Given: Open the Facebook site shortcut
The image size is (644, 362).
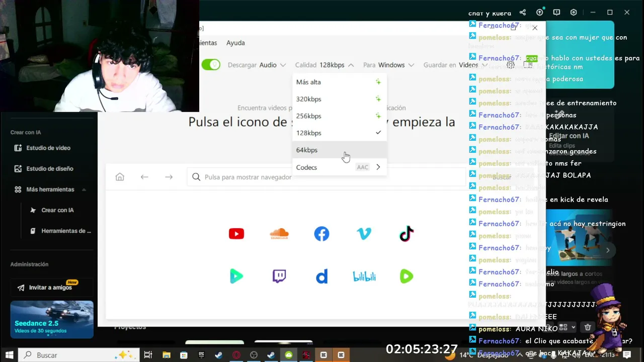Looking at the screenshot, I should (321, 234).
